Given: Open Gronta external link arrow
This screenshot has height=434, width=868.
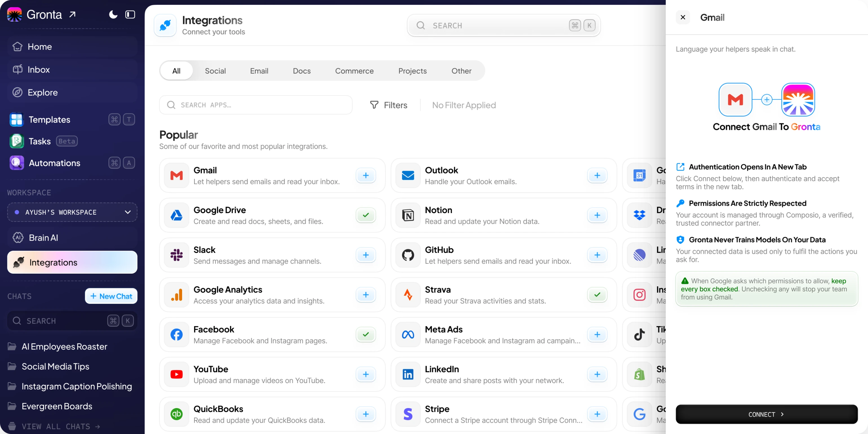Looking at the screenshot, I should pos(72,14).
